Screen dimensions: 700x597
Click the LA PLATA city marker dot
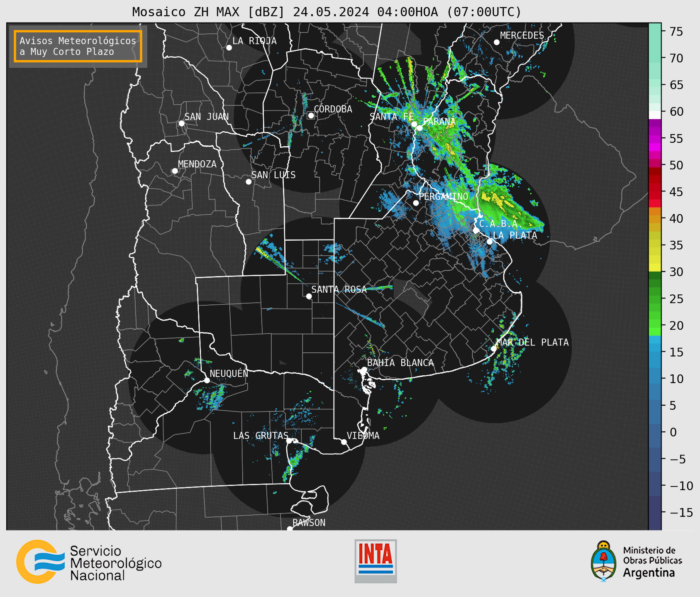pos(490,242)
